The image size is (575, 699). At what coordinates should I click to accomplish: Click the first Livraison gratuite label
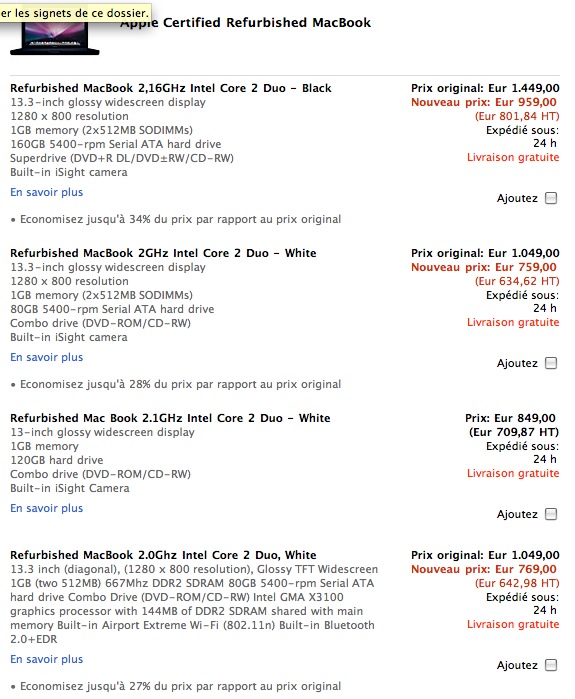pyautogui.click(x=513, y=157)
